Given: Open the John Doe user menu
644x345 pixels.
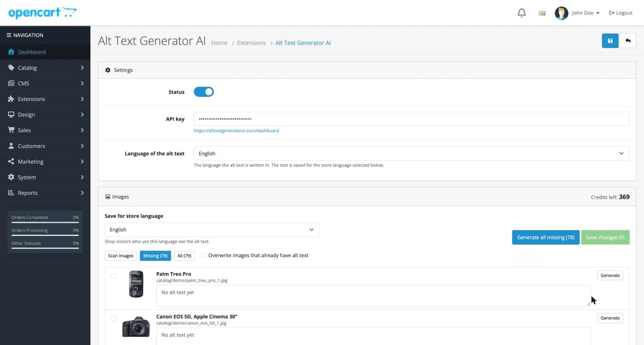Looking at the screenshot, I should (586, 13).
